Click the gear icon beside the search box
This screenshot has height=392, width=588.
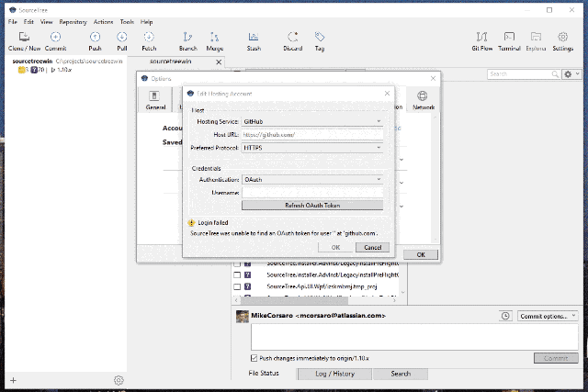tap(568, 74)
